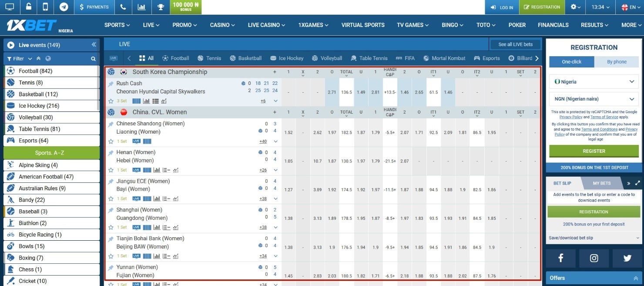The image size is (644, 286).
Task: Open the Facebook social button
Action: coord(560,258)
